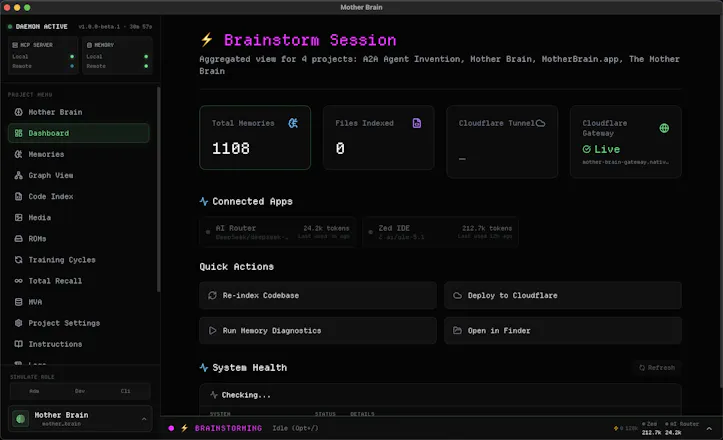723x440 pixels.
Task: Refresh the System Health panel
Action: (x=657, y=368)
